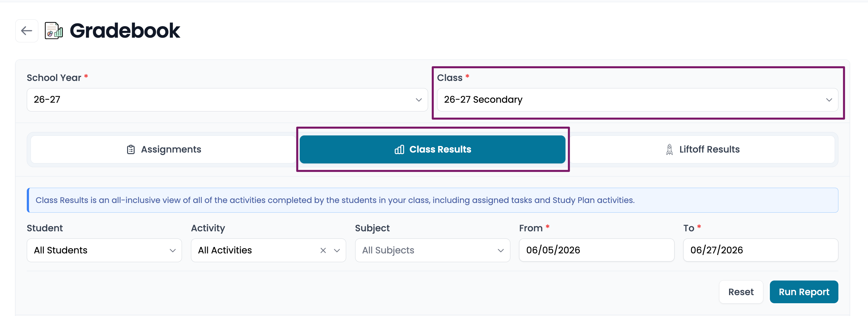Open the All Subjects dropdown
This screenshot has width=868, height=316.
click(x=432, y=250)
